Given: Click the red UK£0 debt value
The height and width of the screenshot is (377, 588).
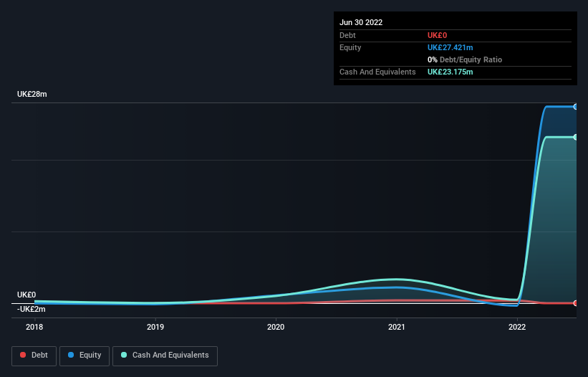Looking at the screenshot, I should pyautogui.click(x=438, y=35).
